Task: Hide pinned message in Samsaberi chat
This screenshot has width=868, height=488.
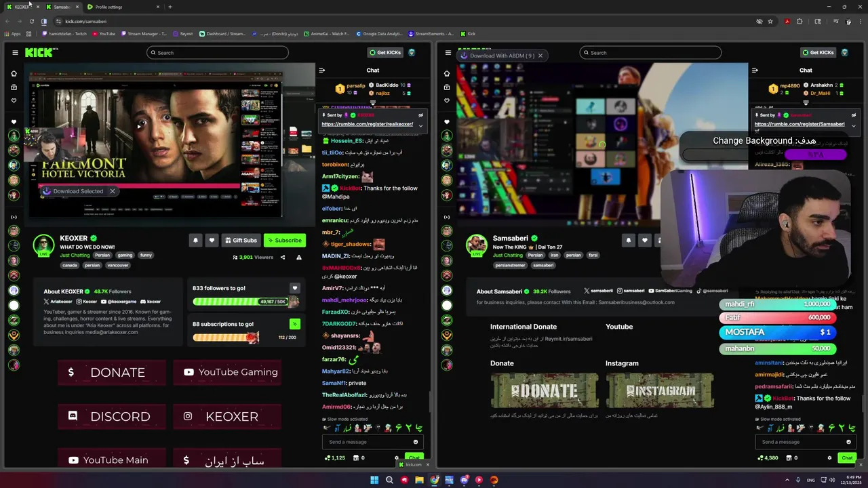Action: (x=853, y=115)
